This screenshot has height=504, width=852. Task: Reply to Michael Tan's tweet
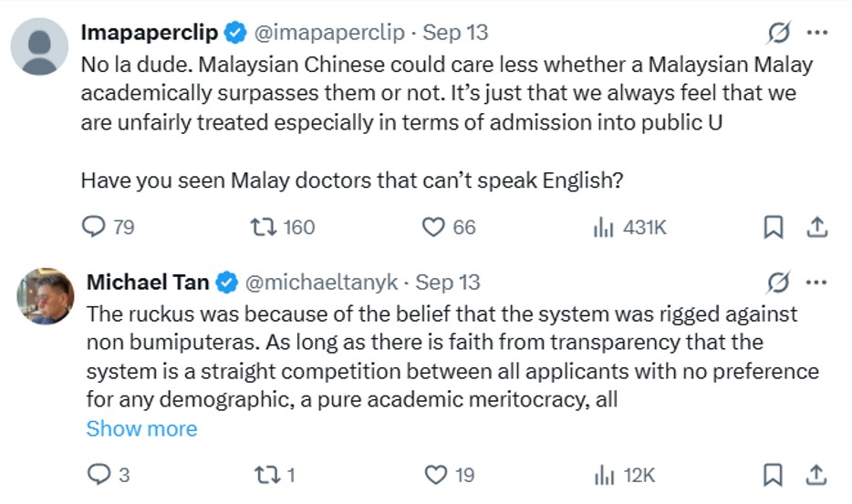pyautogui.click(x=98, y=475)
